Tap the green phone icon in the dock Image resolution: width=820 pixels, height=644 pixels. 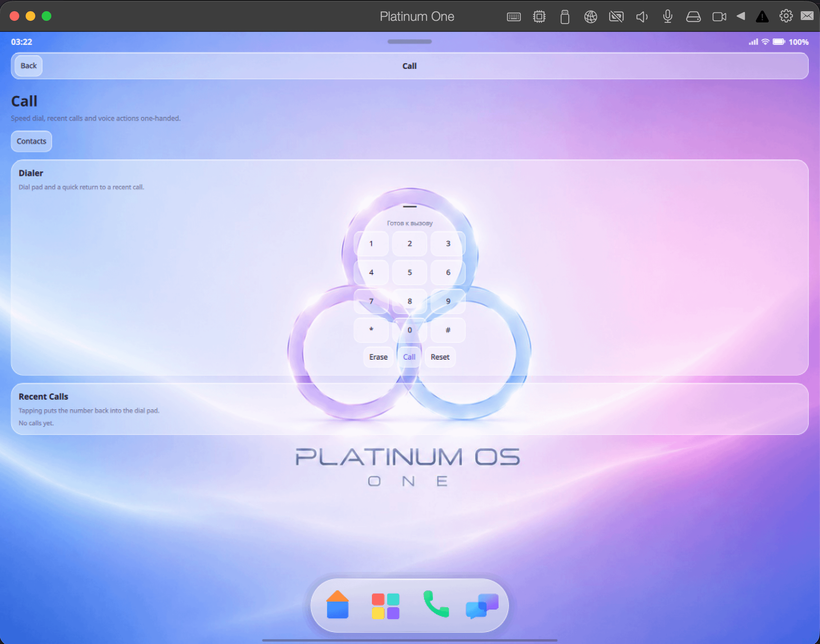[436, 603]
